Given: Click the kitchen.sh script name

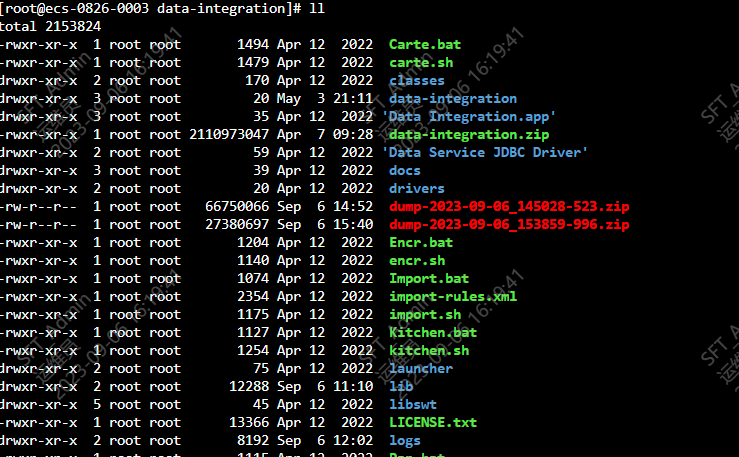Looking at the screenshot, I should pos(429,350).
